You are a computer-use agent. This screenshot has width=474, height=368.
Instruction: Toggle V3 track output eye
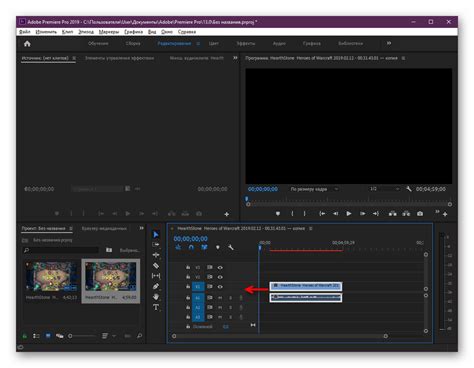[x=220, y=267]
